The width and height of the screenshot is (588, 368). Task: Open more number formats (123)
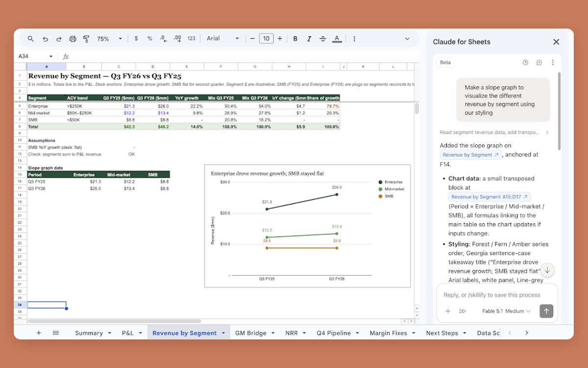click(191, 39)
